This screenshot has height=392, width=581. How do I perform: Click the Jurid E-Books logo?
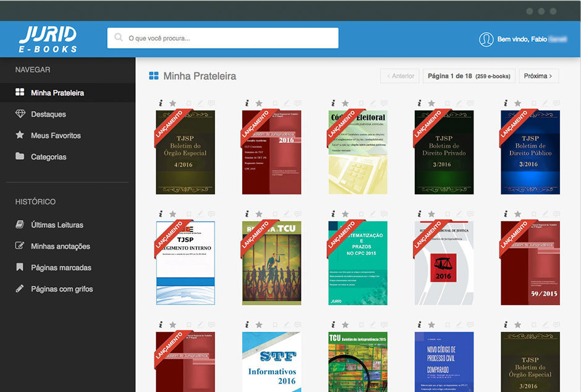tap(48, 39)
